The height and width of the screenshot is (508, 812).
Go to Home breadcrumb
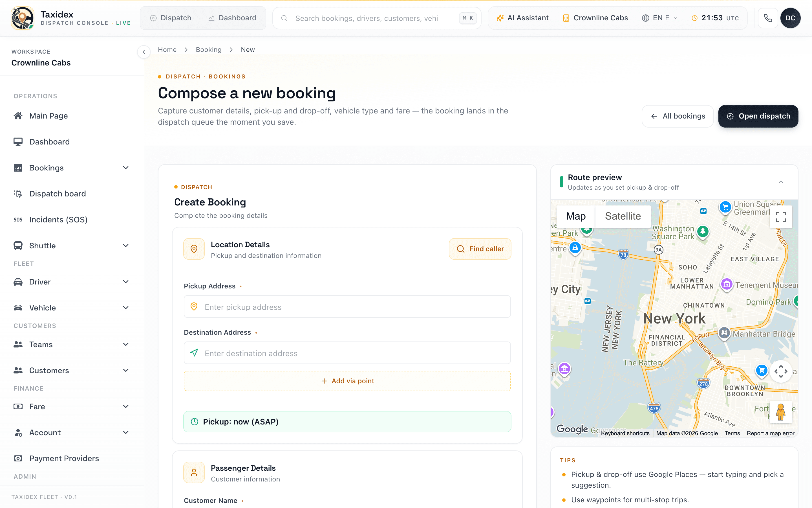167,50
